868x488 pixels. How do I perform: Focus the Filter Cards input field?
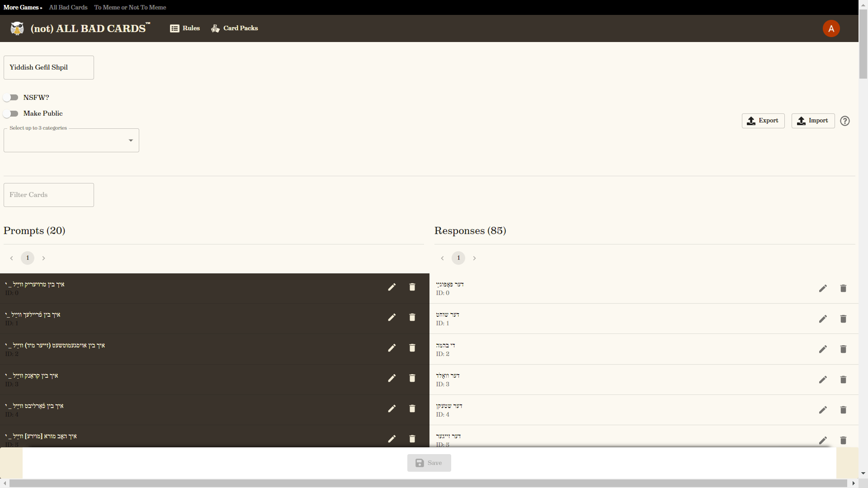point(49,195)
